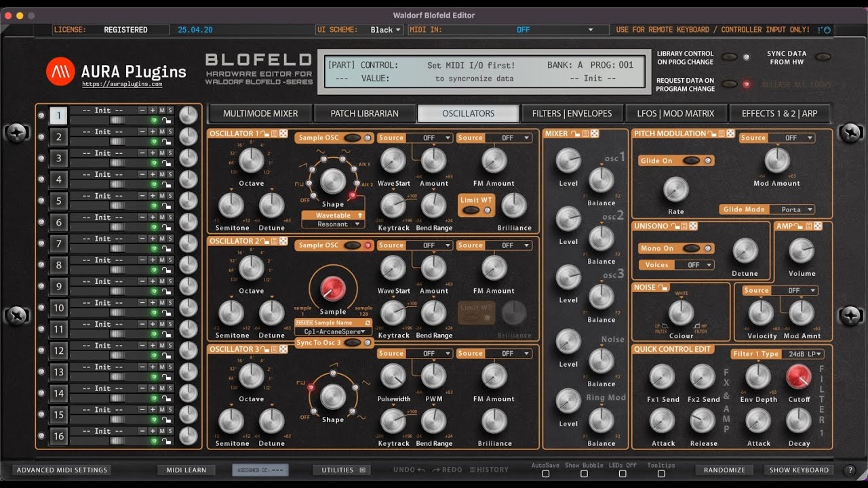Screen dimensions: 868x488
Task: Click the lock icon for part 5
Action: click(x=166, y=205)
